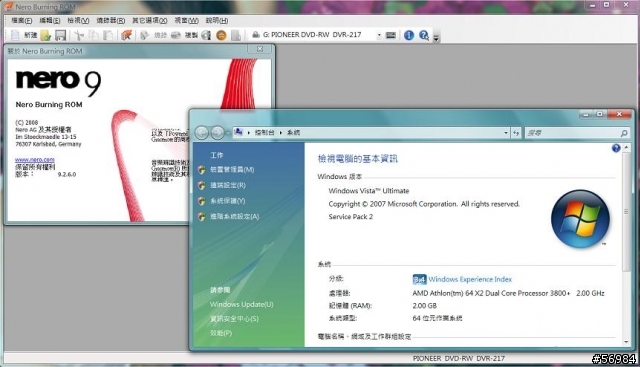This screenshot has width=640, height=367.
Task: Open 進階系統設定(A) advanced settings link
Action: tap(235, 216)
